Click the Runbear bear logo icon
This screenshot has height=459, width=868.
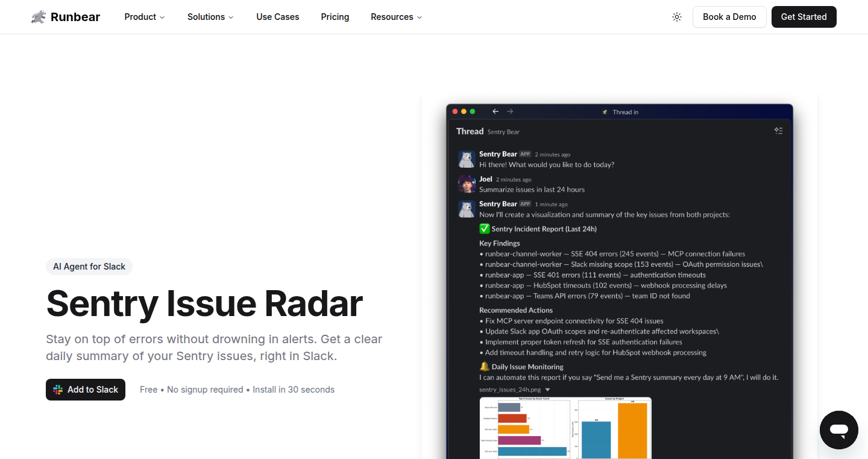(x=39, y=17)
